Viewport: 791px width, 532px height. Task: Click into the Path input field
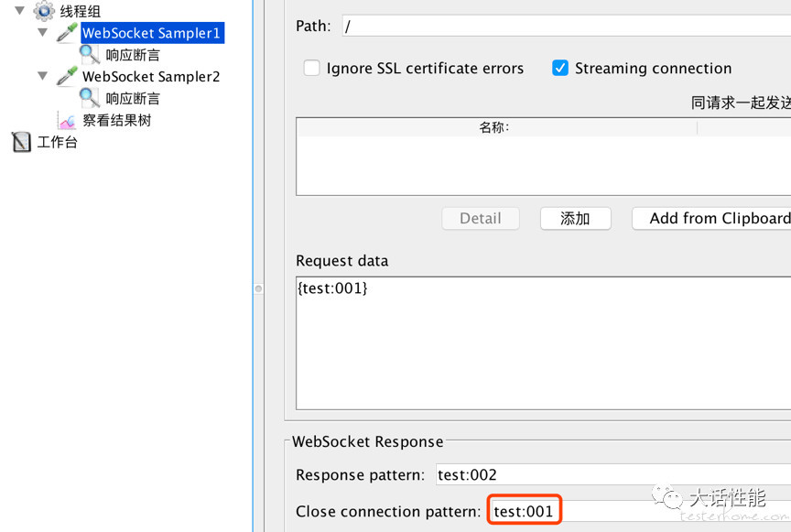pyautogui.click(x=566, y=26)
